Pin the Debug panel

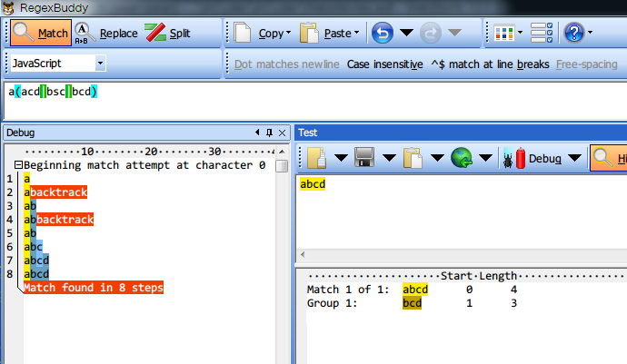click(270, 133)
